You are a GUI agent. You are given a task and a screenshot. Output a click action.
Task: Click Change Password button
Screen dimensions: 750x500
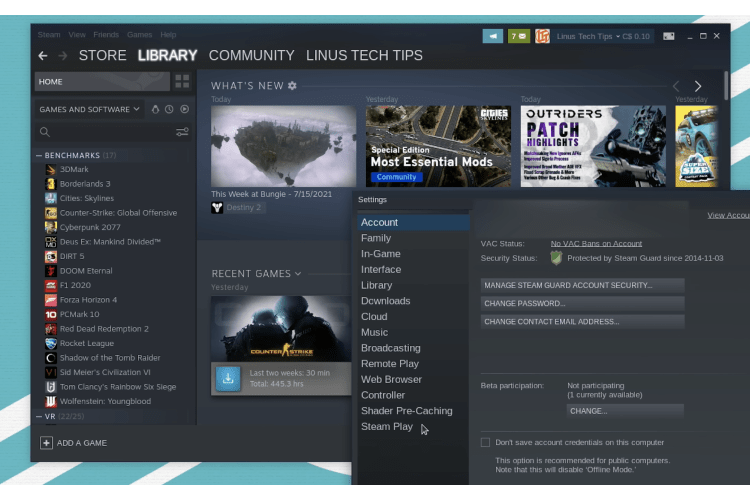[582, 303]
